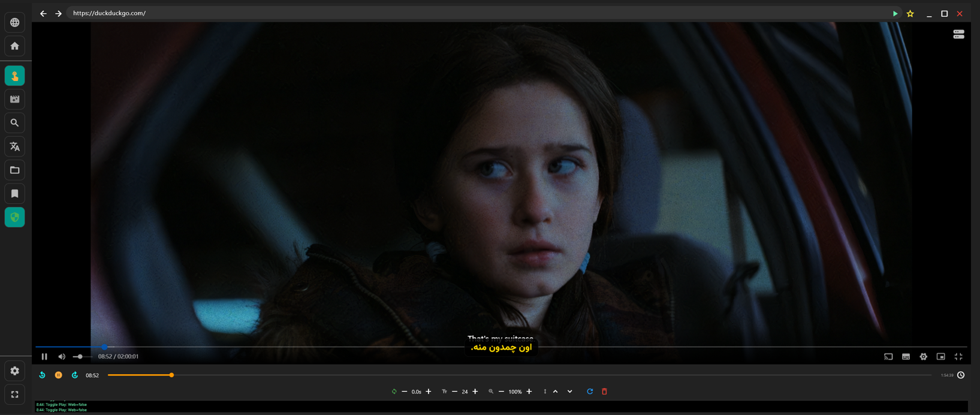Viewport: 980px width, 415px height.
Task: Open the translate panel in the sidebar
Action: pyautogui.click(x=14, y=146)
